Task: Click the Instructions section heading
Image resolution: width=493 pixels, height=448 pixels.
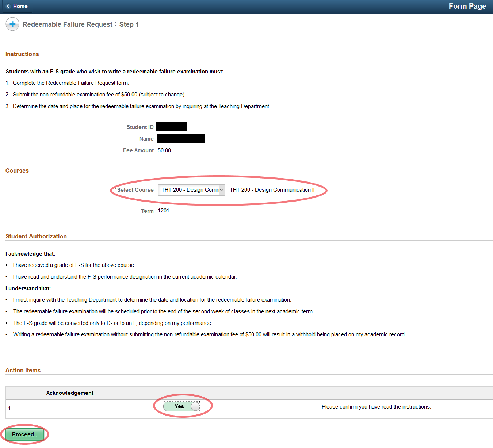Action: 22,54
